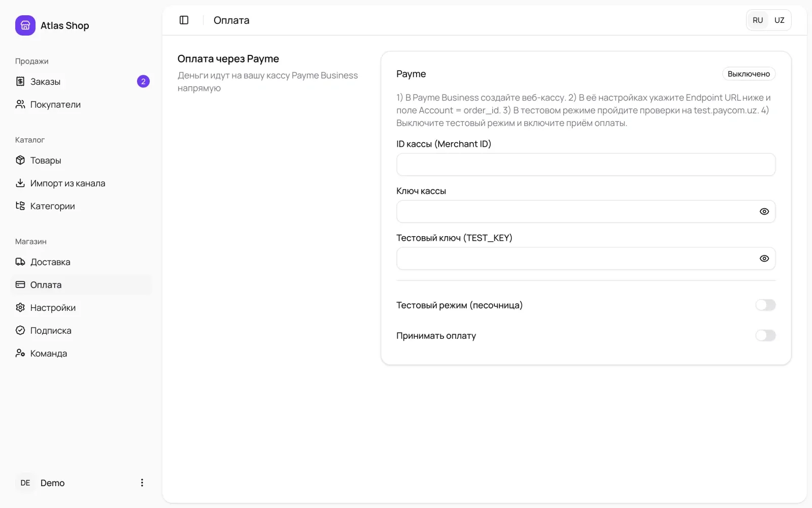Switch language to UZ
Screen dimensions: 812x508
coord(780,20)
